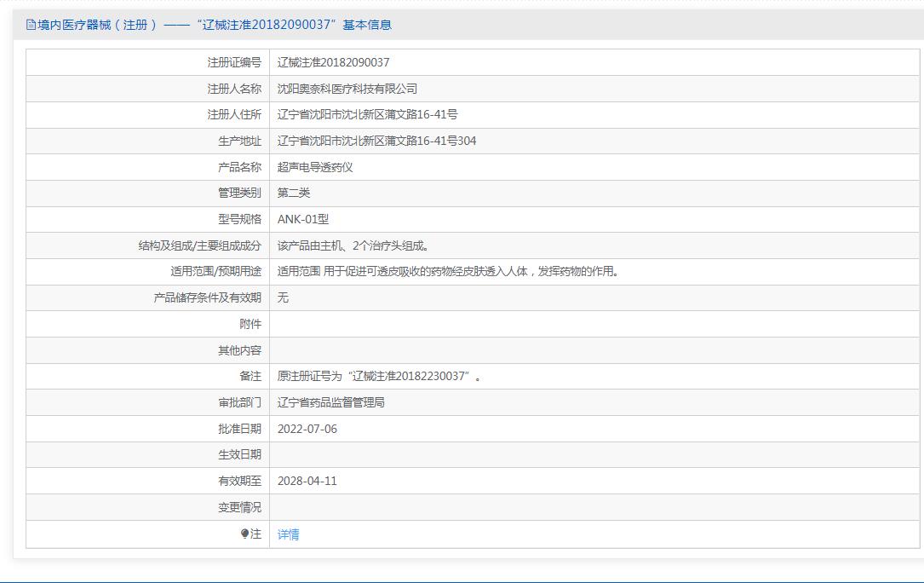Select management category value 第二类
This screenshot has width=924, height=583.
(294, 193)
